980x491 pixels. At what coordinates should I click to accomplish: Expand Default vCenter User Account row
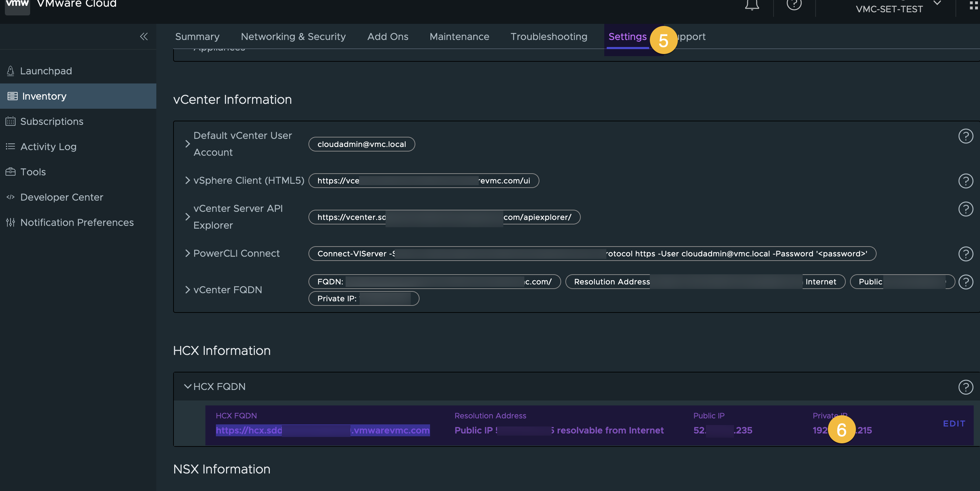(x=188, y=144)
